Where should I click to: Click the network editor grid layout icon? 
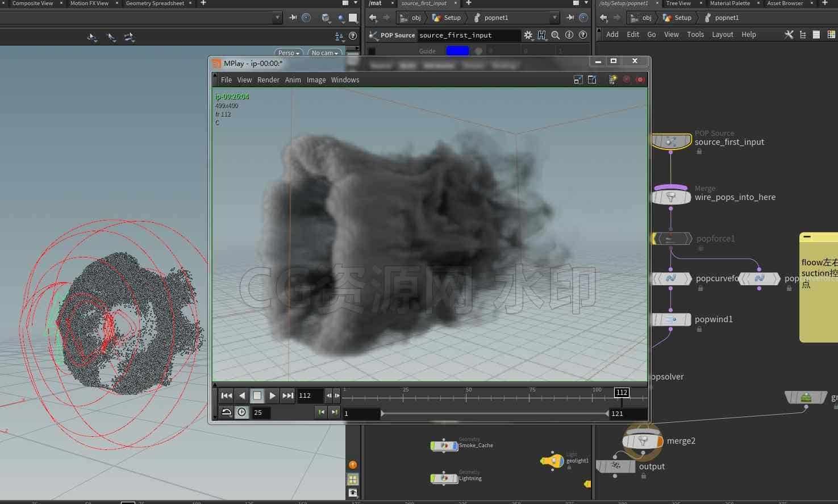[831, 35]
